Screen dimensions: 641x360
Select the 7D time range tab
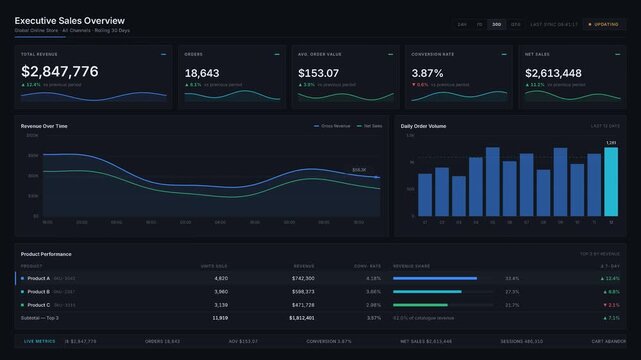click(479, 25)
